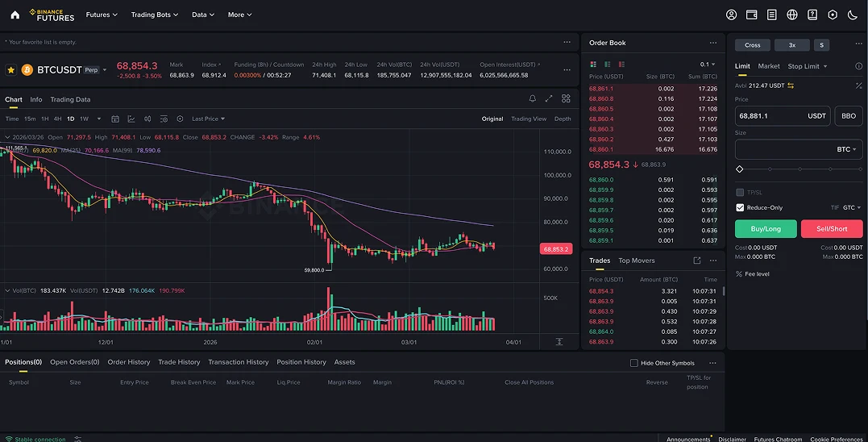Select the 1W timeframe
This screenshot has width=868, height=442.
[84, 119]
